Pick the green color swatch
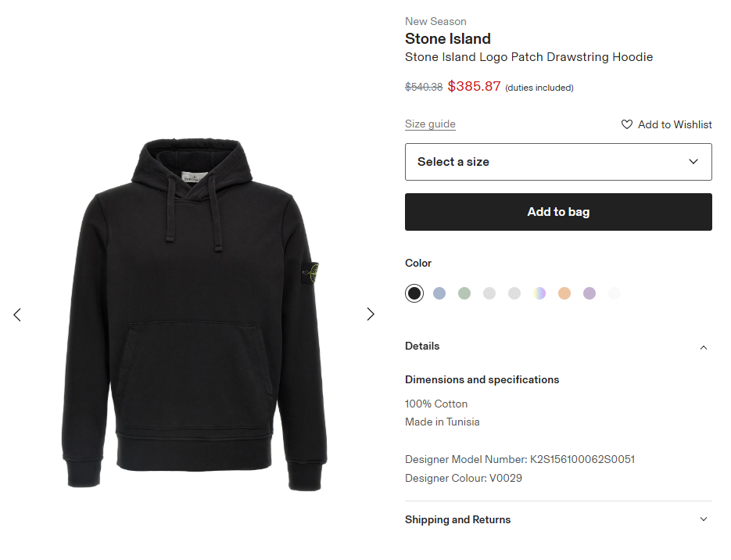This screenshot has height=560, width=731. (464, 293)
